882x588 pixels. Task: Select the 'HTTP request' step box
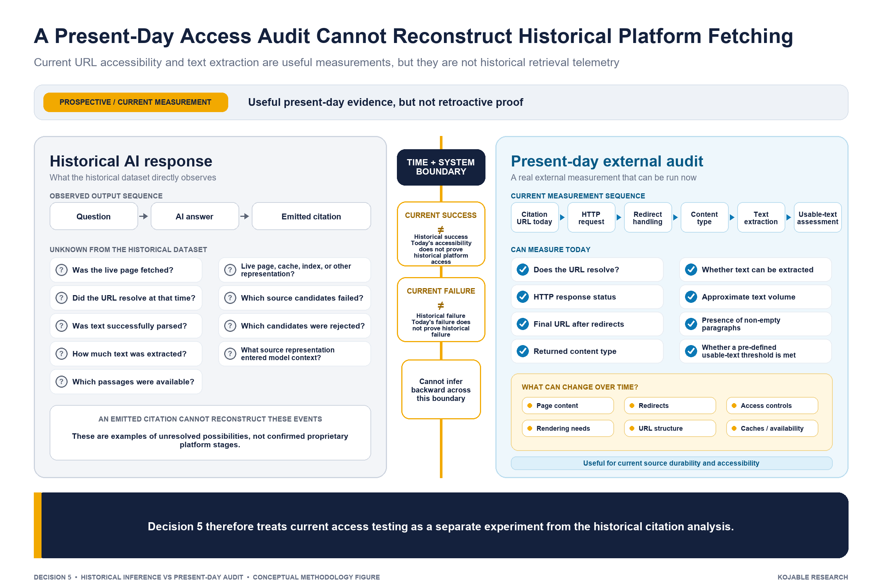point(591,218)
